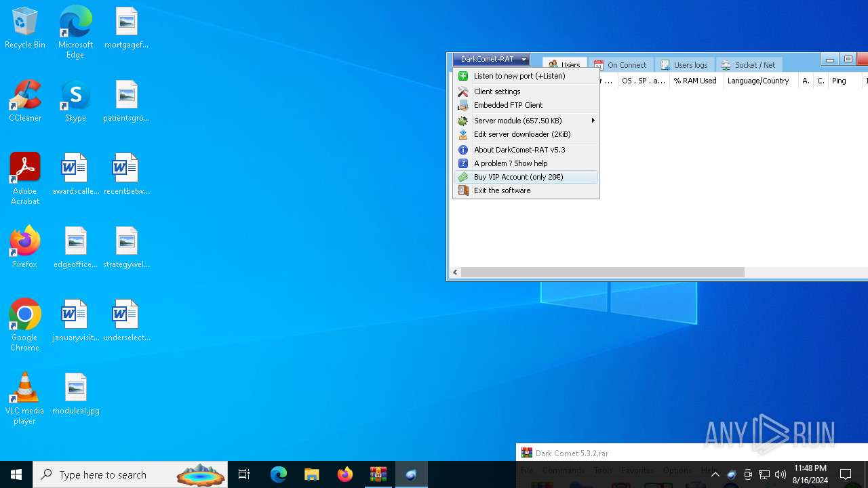The width and height of the screenshot is (868, 488).
Task: Click horizontal scrollbar thumb in DarkComet window
Action: (602, 272)
